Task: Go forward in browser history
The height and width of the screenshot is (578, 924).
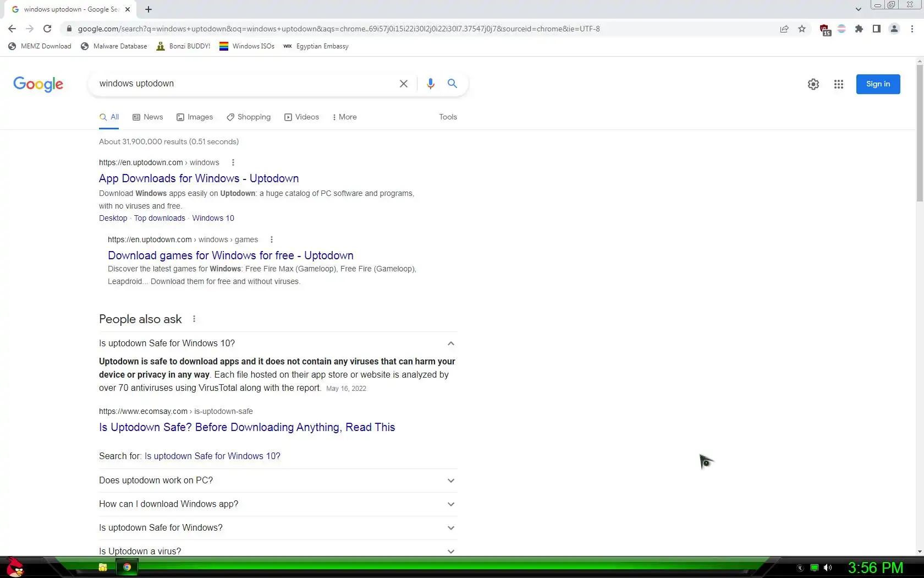Action: [x=30, y=29]
